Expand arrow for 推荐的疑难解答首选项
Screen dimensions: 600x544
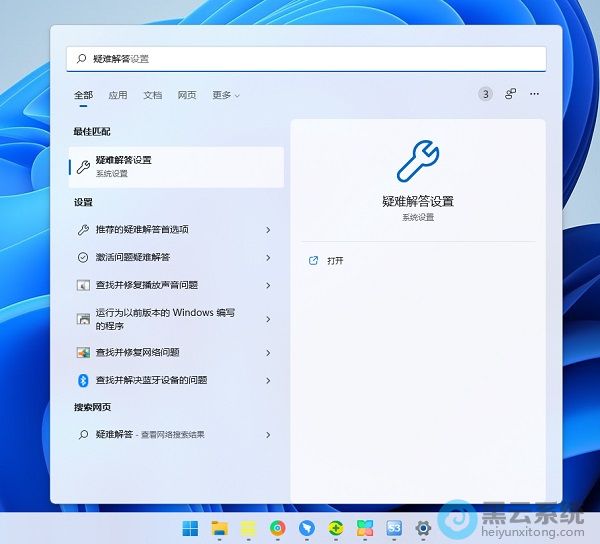pos(268,230)
